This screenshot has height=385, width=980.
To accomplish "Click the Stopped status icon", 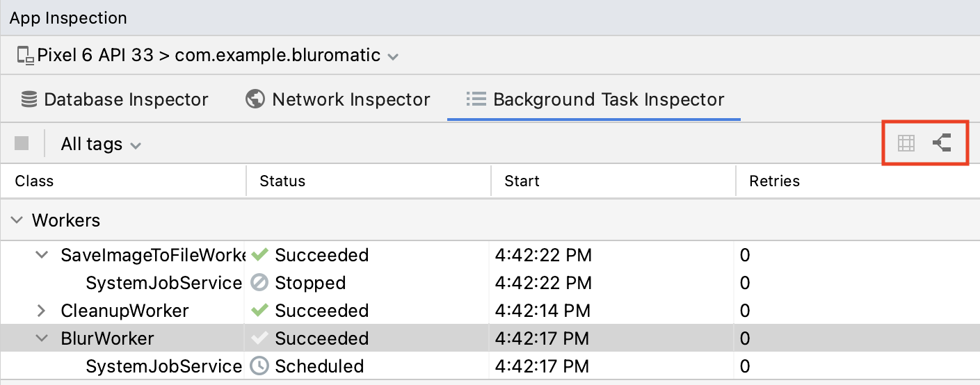I will pyautogui.click(x=260, y=283).
